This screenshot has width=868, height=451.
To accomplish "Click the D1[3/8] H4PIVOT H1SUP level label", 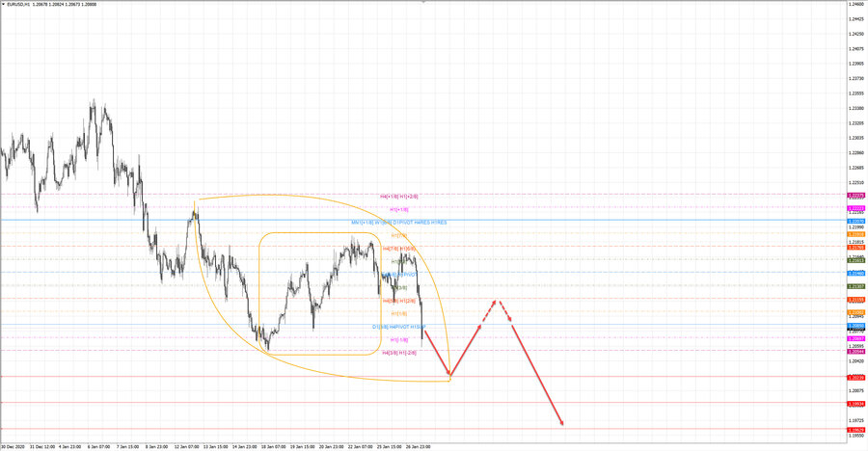I will [x=399, y=327].
